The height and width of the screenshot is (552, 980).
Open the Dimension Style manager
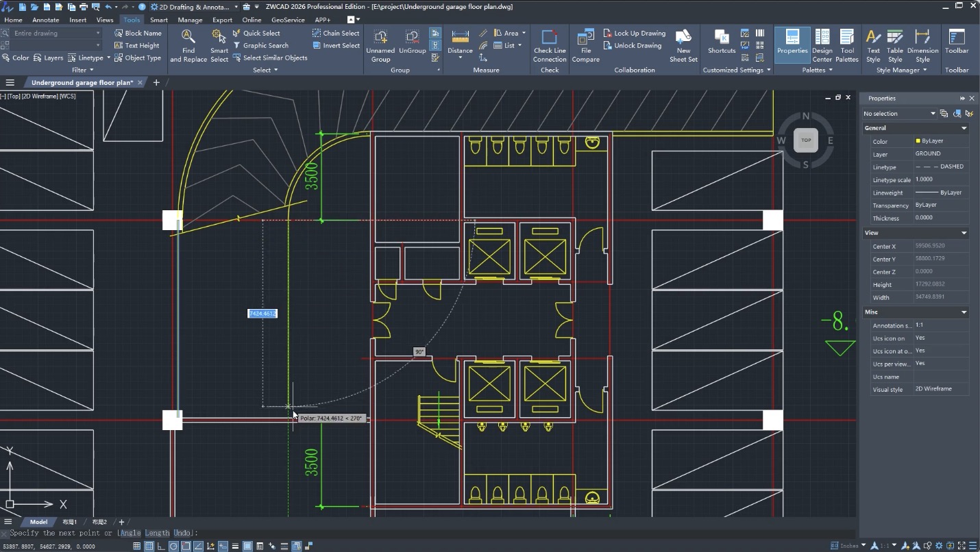click(922, 45)
